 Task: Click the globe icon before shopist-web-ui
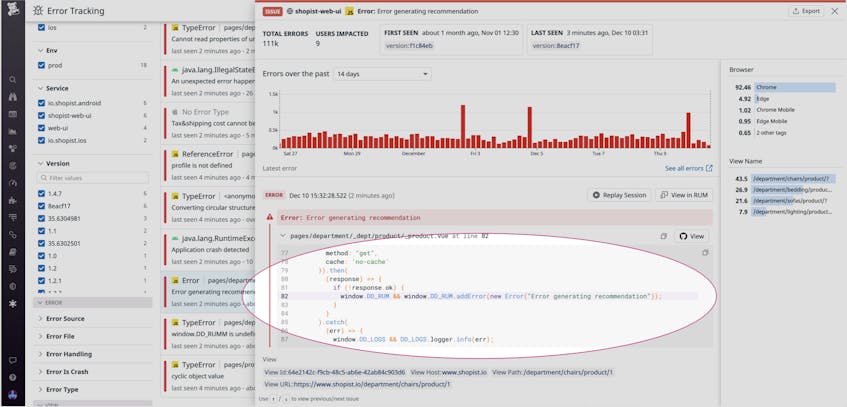(290, 11)
